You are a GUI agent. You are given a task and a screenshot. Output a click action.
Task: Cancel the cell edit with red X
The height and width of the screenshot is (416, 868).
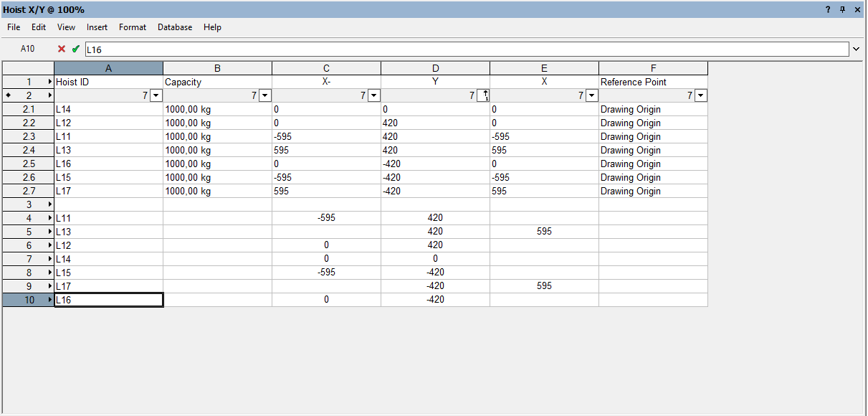[62, 49]
